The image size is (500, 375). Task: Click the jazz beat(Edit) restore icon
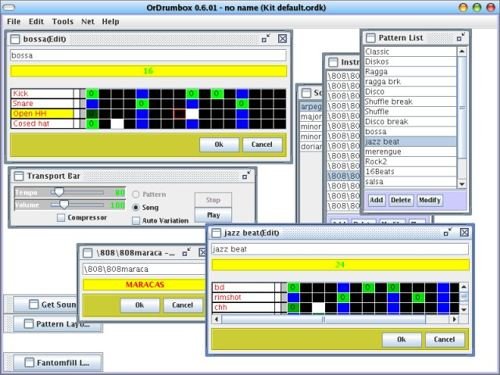pos(447,232)
